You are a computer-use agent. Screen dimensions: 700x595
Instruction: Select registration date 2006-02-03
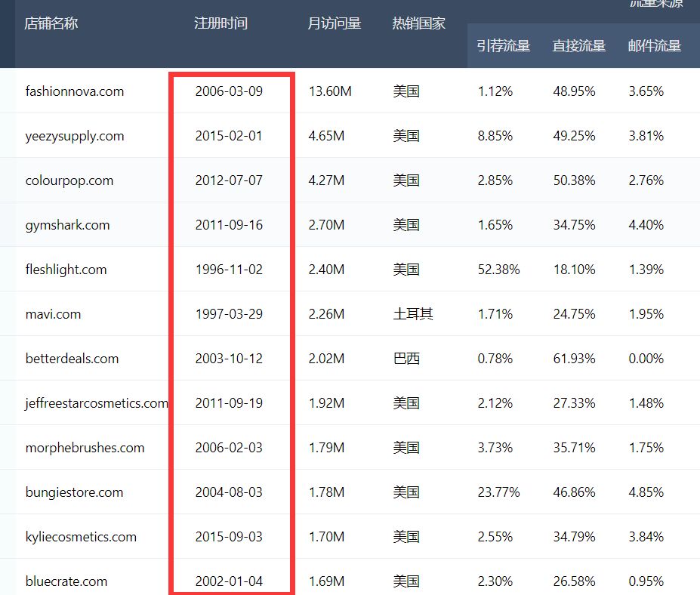229,448
